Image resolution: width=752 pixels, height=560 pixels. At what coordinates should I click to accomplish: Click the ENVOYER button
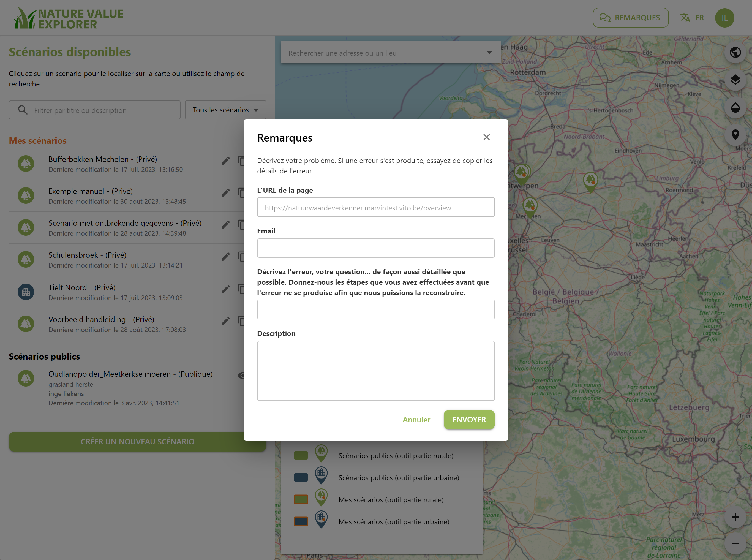click(469, 420)
